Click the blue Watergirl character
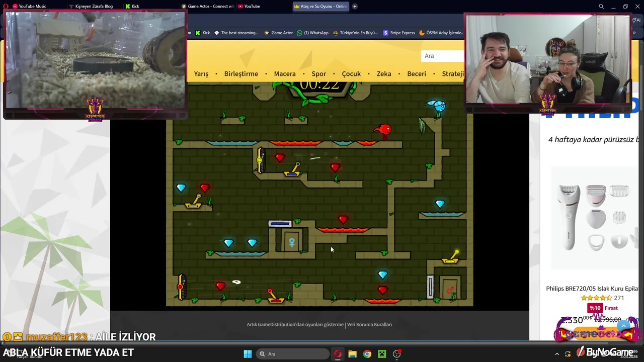The width and height of the screenshot is (644, 362). tap(437, 107)
